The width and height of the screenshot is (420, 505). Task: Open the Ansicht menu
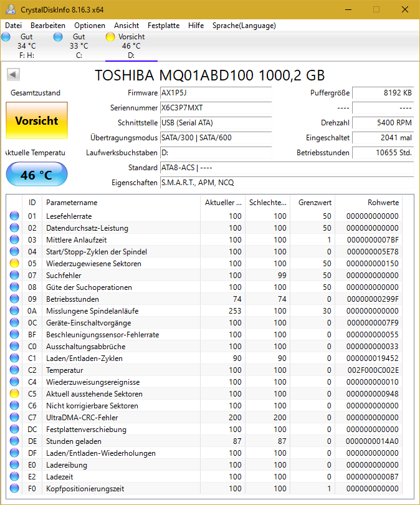(126, 26)
